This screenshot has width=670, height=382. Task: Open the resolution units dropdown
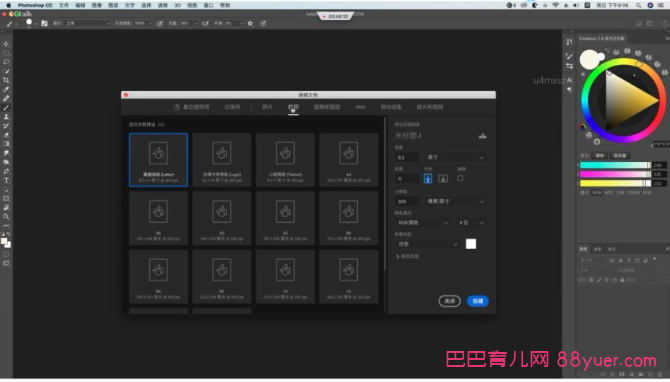pos(455,201)
